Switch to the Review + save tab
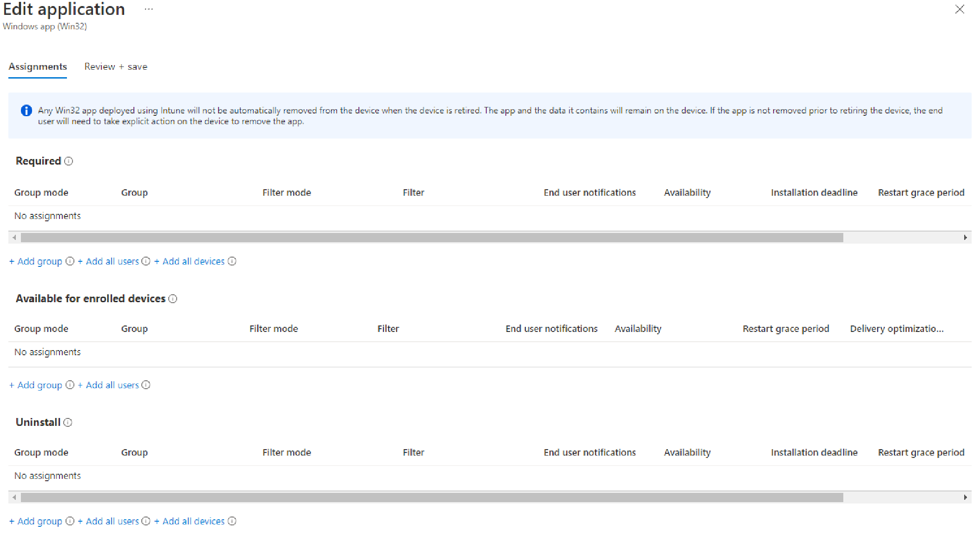The image size is (980, 537). click(115, 66)
